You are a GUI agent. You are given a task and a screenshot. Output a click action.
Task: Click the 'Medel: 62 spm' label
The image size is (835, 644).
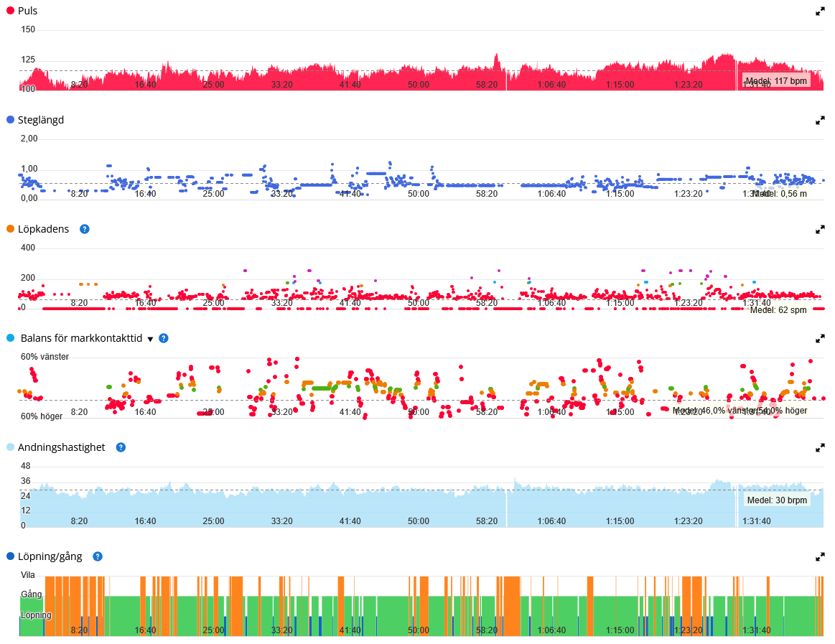pos(778,310)
